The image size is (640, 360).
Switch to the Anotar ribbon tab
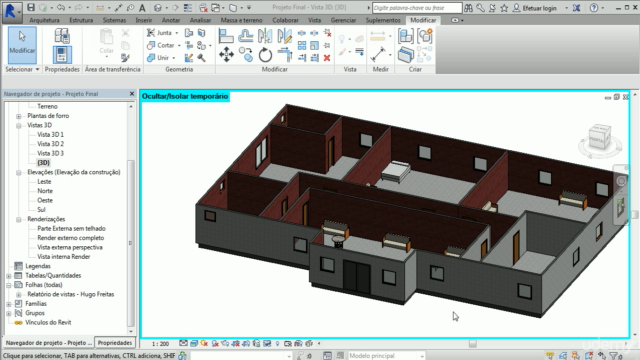click(x=171, y=20)
